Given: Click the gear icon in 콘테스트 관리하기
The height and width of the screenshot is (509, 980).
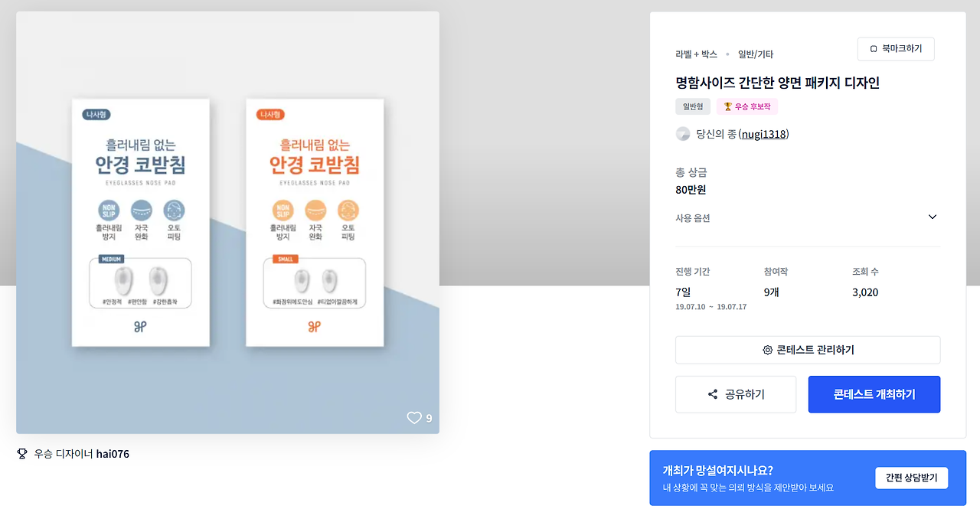Looking at the screenshot, I should click(x=767, y=350).
